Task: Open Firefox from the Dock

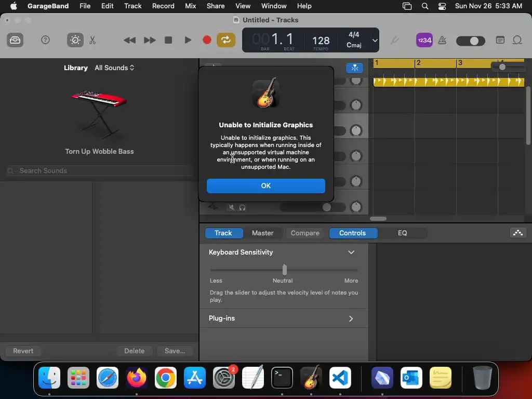Action: [x=137, y=378]
